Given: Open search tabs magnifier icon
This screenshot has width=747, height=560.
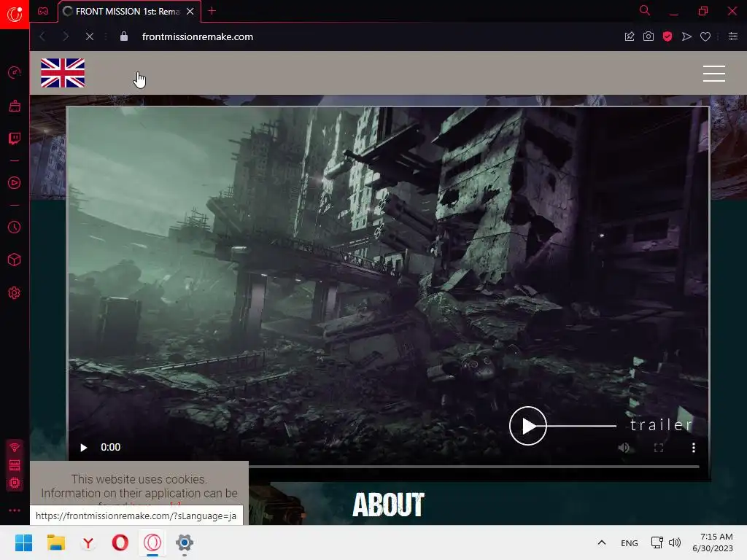Looking at the screenshot, I should coord(645,10).
